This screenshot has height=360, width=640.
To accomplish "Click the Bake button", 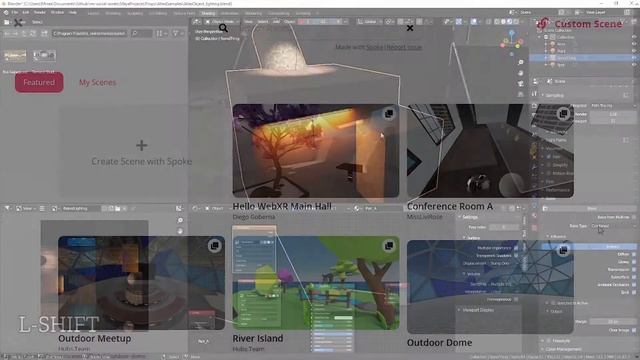I will 591,208.
